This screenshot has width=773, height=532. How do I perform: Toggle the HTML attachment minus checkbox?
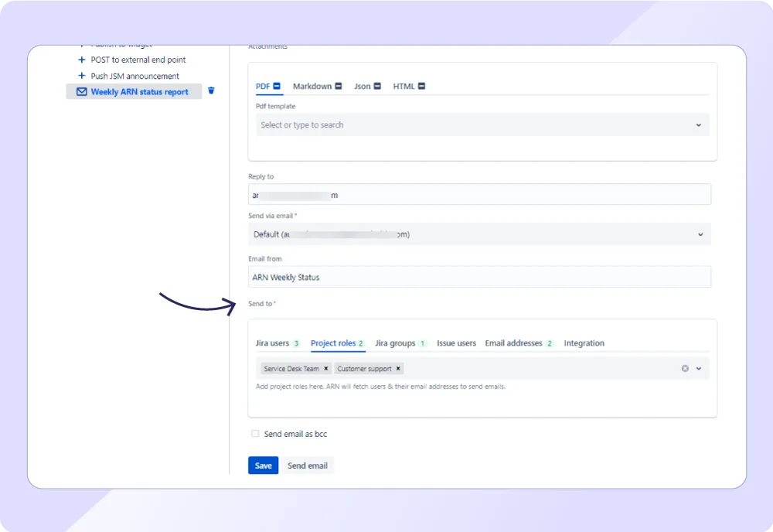pyautogui.click(x=421, y=86)
